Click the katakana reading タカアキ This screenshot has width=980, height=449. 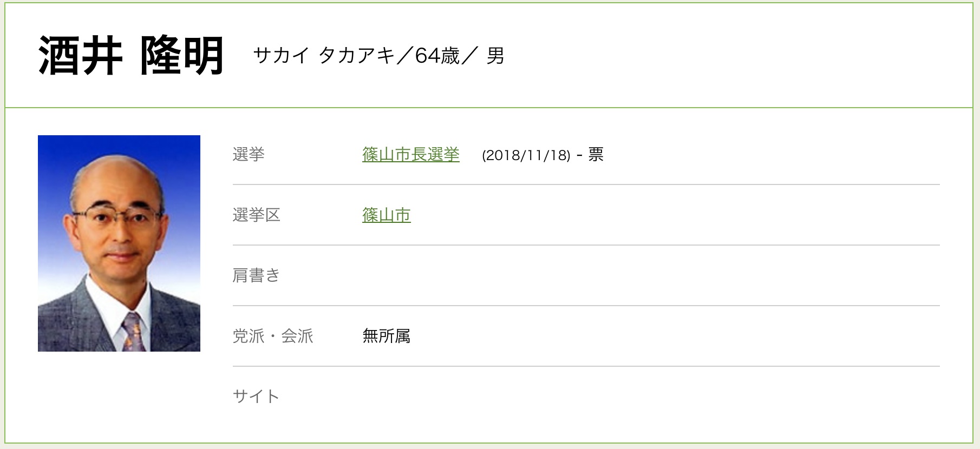tap(357, 56)
